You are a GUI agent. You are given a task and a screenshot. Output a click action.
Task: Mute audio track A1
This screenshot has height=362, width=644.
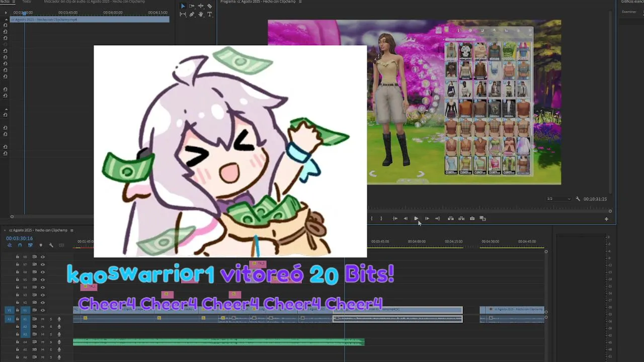[x=43, y=319]
